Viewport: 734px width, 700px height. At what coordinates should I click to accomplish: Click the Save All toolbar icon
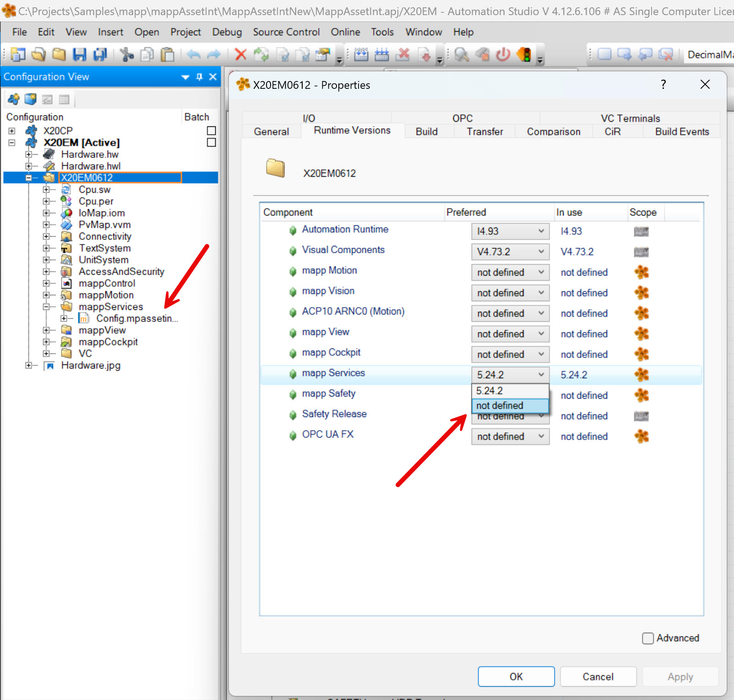tap(100, 54)
